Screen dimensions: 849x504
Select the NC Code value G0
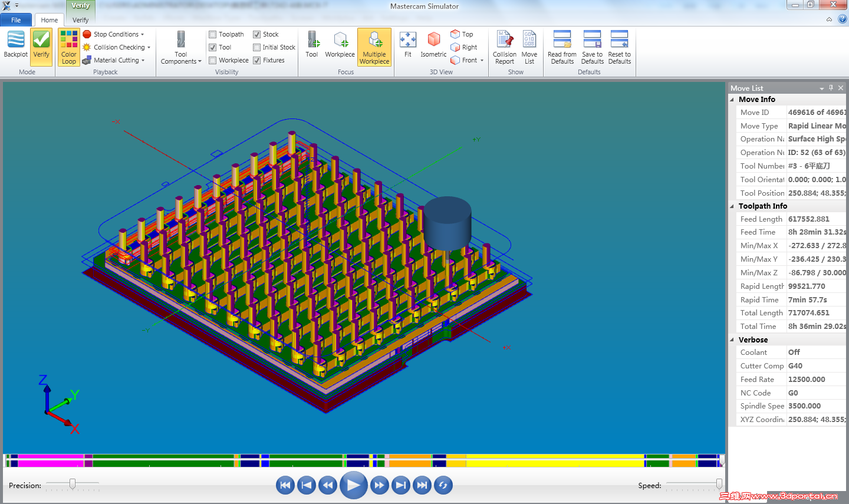tap(817, 393)
